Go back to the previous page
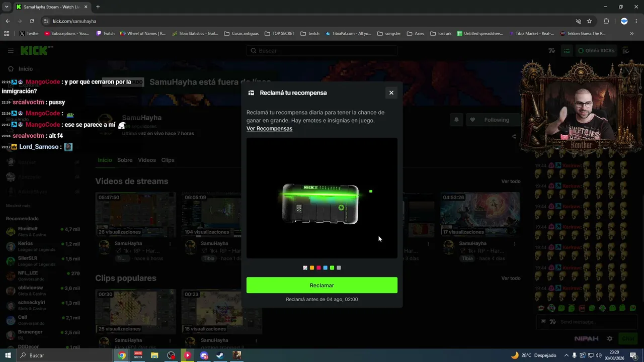 click(8, 21)
